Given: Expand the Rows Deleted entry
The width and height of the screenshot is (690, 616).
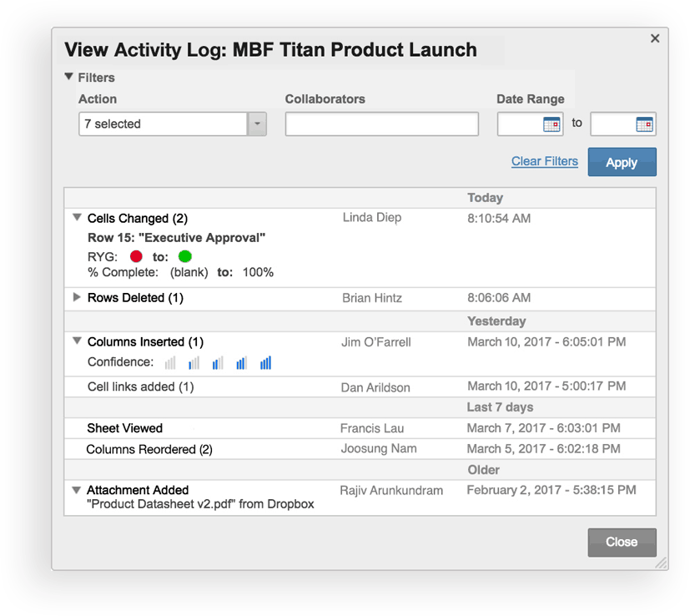Looking at the screenshot, I should pos(77,297).
